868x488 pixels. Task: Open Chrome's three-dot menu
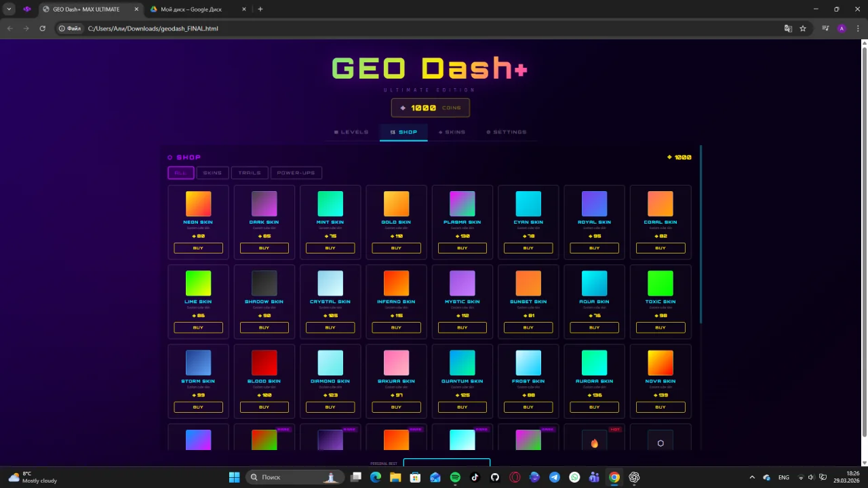pos(856,28)
